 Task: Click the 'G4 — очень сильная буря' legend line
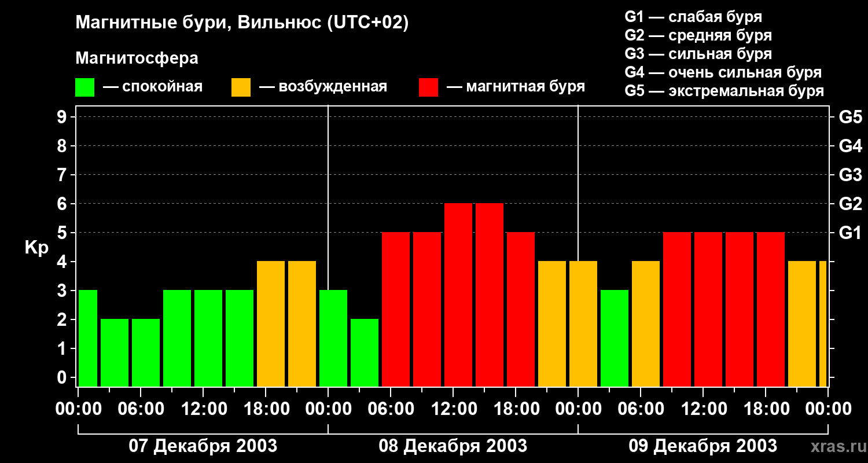[x=723, y=72]
